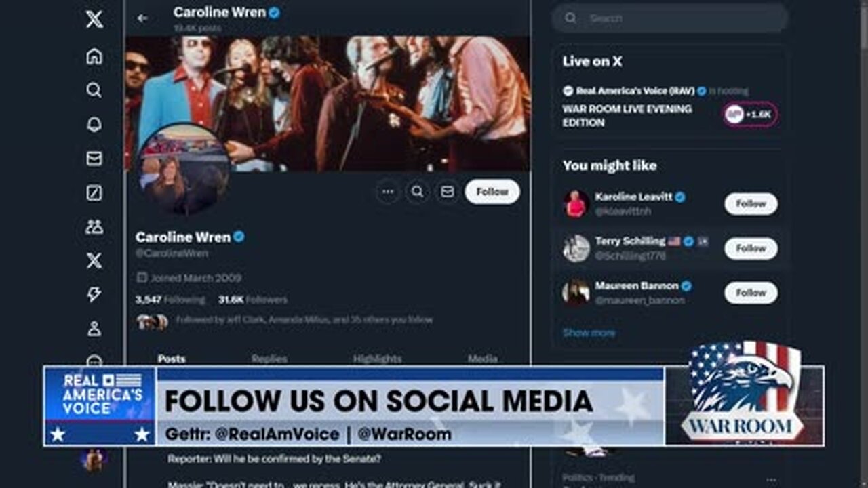Open Terry Schilling's avatar

click(x=576, y=249)
